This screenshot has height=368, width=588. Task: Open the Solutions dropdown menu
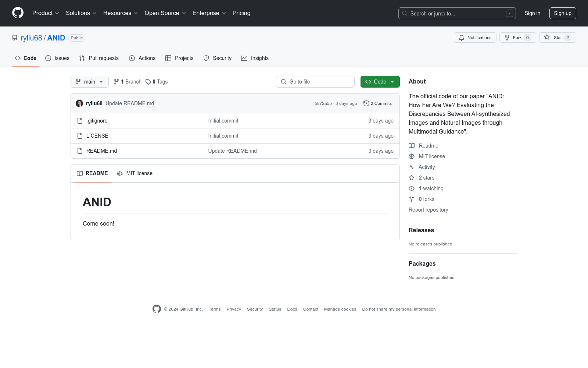[x=81, y=13]
